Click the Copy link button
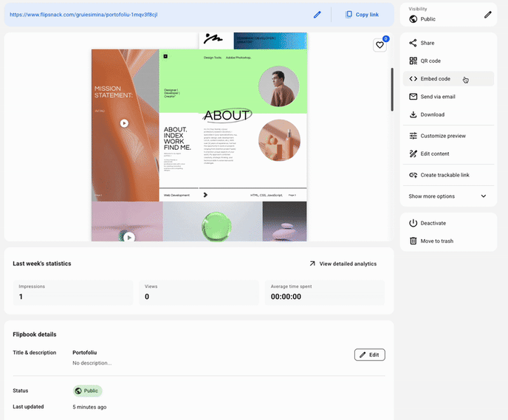Image resolution: width=508 pixels, height=420 pixels. tap(362, 15)
